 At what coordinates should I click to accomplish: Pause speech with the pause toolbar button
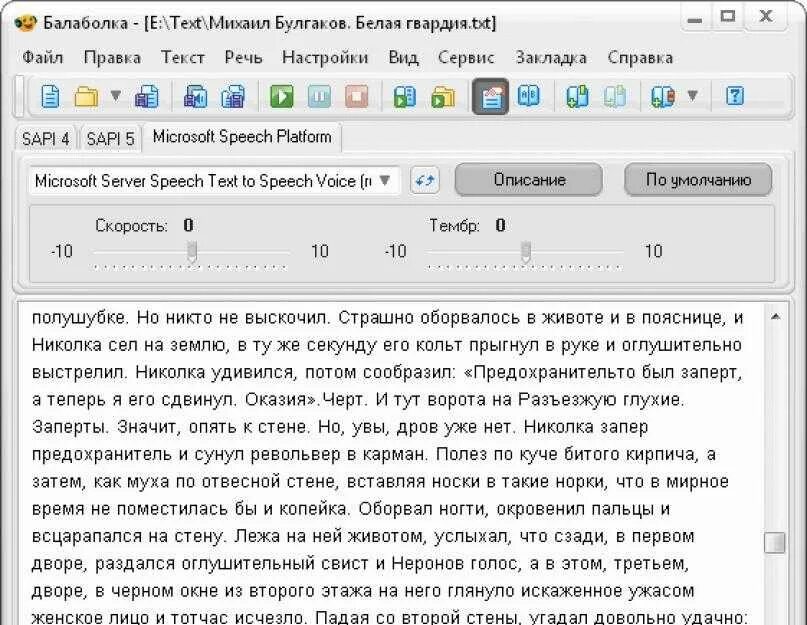(319, 96)
